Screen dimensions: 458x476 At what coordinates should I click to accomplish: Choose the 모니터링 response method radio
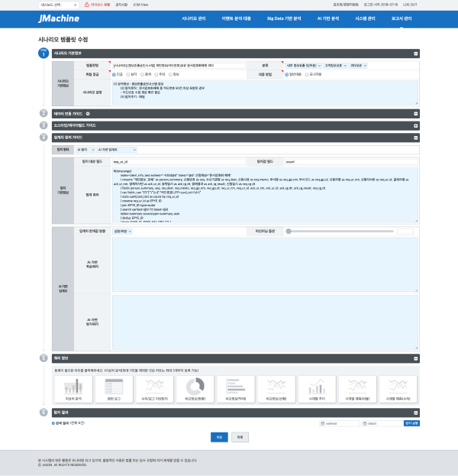pos(307,75)
